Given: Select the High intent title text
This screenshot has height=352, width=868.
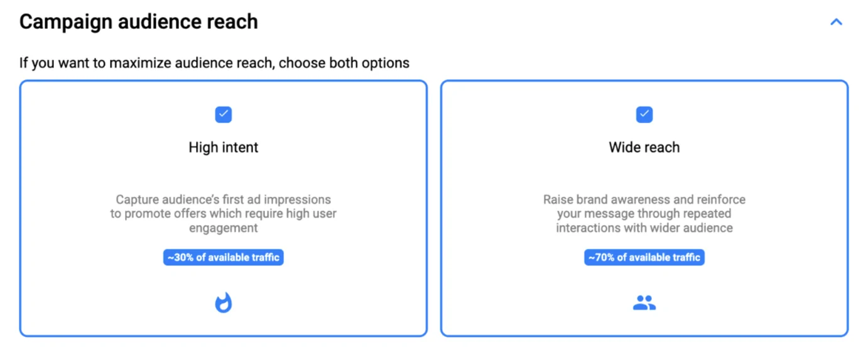Looking at the screenshot, I should click(x=224, y=148).
